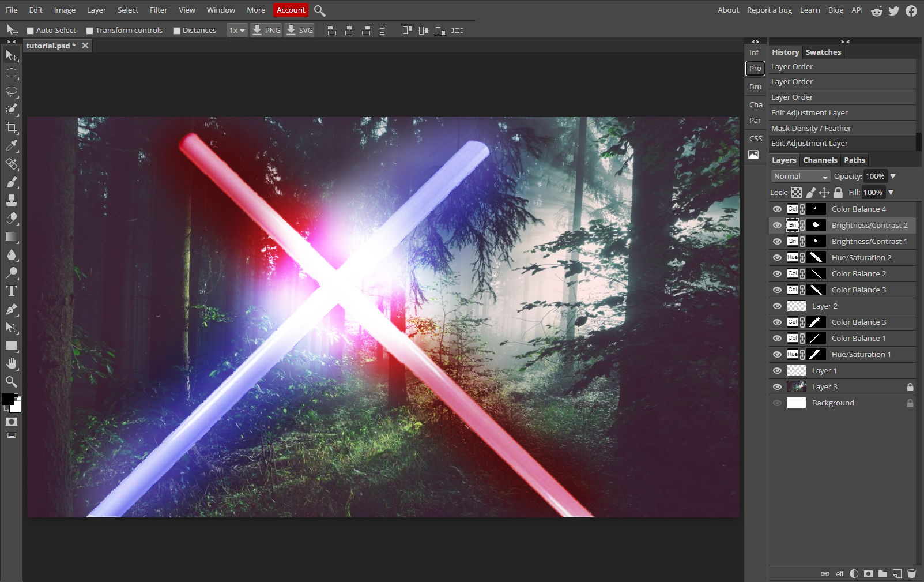This screenshot has height=582, width=924.
Task: Select the Lasso tool
Action: [x=12, y=91]
